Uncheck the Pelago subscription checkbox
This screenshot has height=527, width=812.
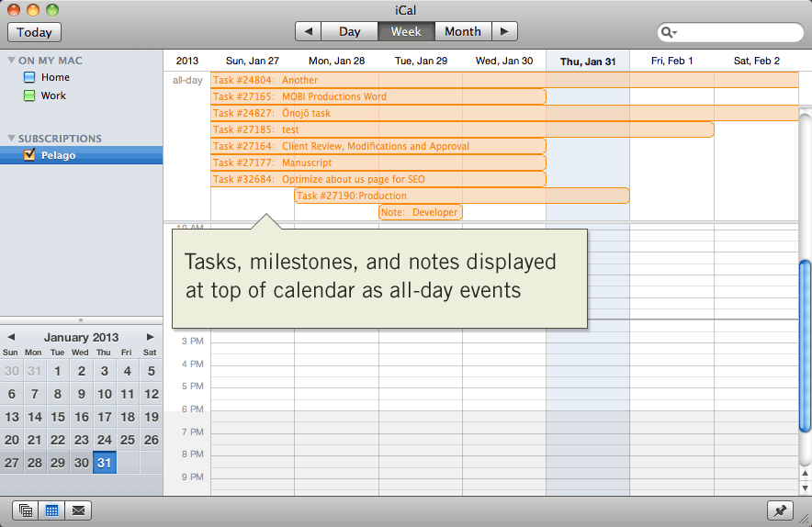29,155
